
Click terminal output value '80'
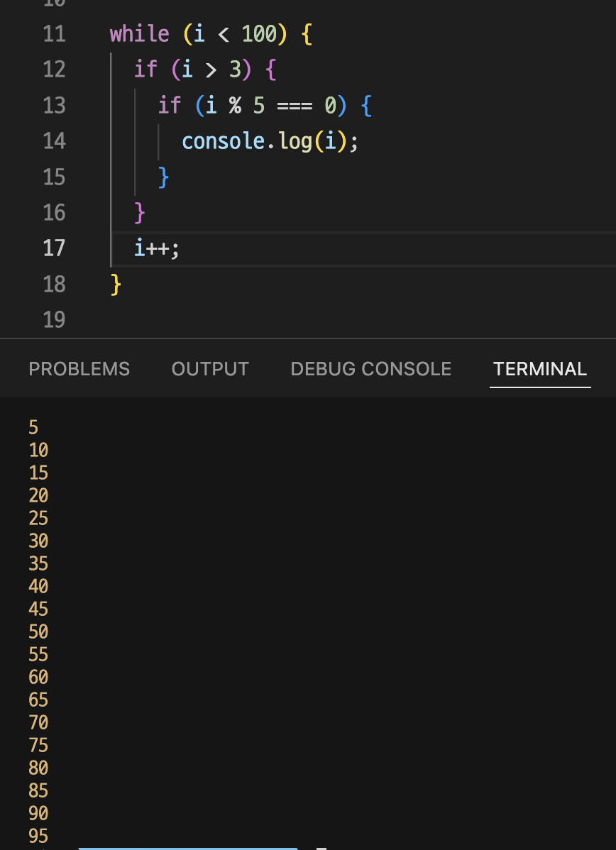tap(38, 768)
